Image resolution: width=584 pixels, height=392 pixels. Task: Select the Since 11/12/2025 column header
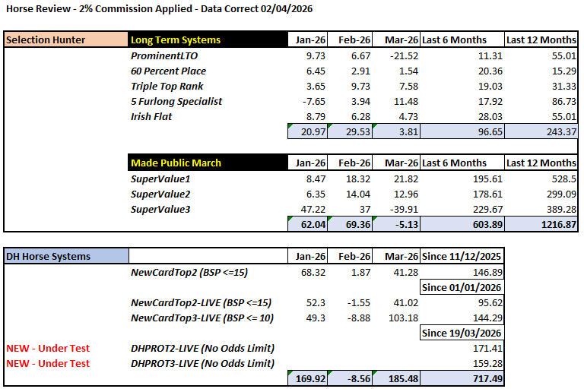click(x=462, y=256)
